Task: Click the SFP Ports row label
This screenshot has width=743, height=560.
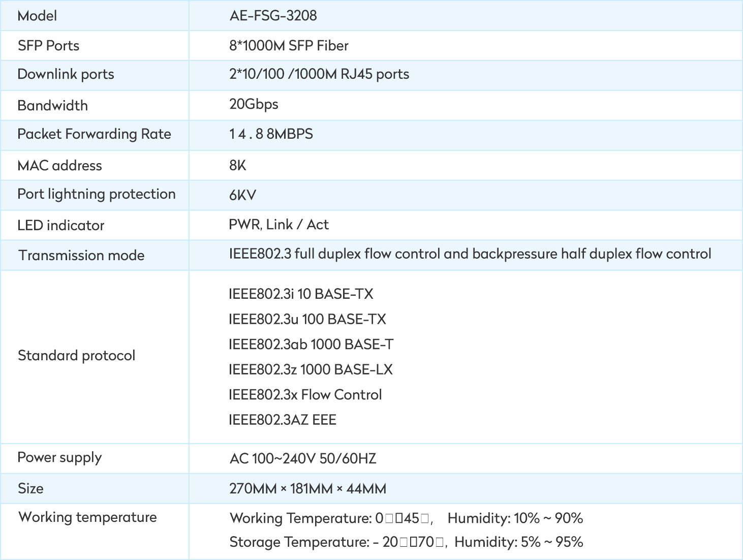Action: [x=48, y=46]
